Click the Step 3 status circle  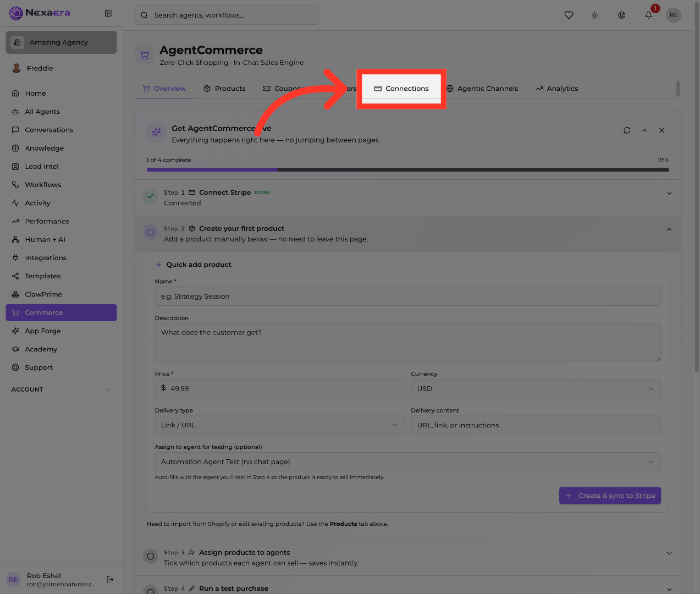tap(150, 556)
